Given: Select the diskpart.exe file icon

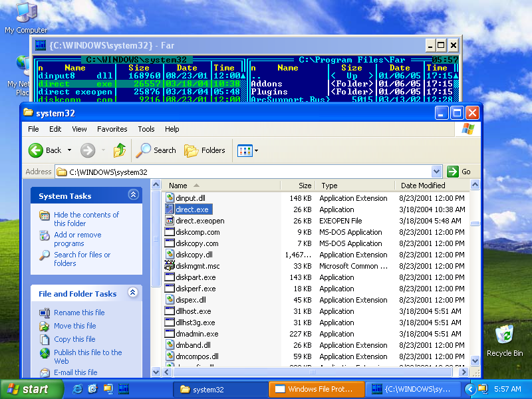Looking at the screenshot, I should (x=170, y=277).
